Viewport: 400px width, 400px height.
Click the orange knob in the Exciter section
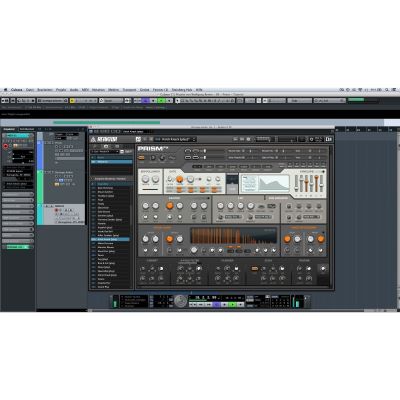[x=170, y=206]
